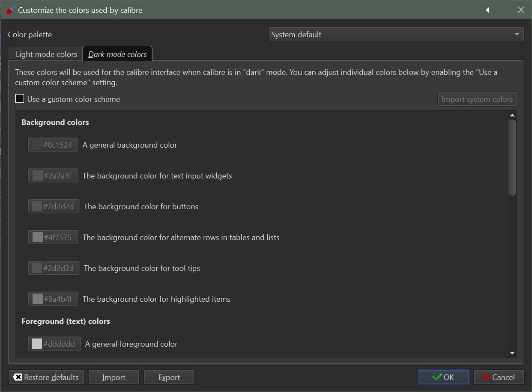Pick the general background color #0c1524

(x=53, y=145)
